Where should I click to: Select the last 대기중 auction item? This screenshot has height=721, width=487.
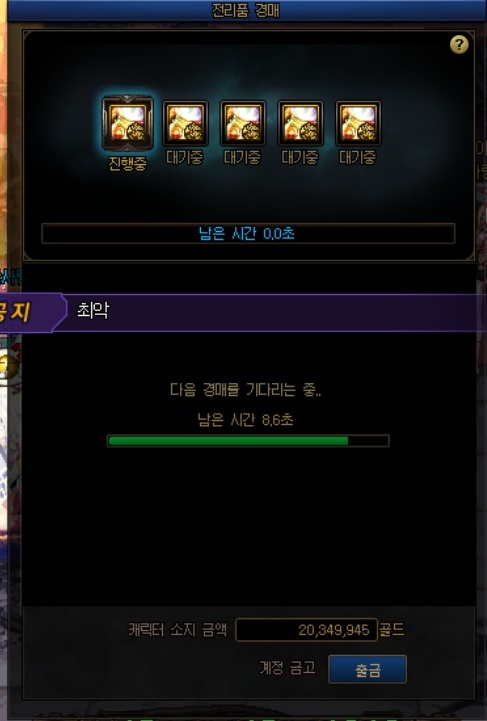[x=358, y=123]
